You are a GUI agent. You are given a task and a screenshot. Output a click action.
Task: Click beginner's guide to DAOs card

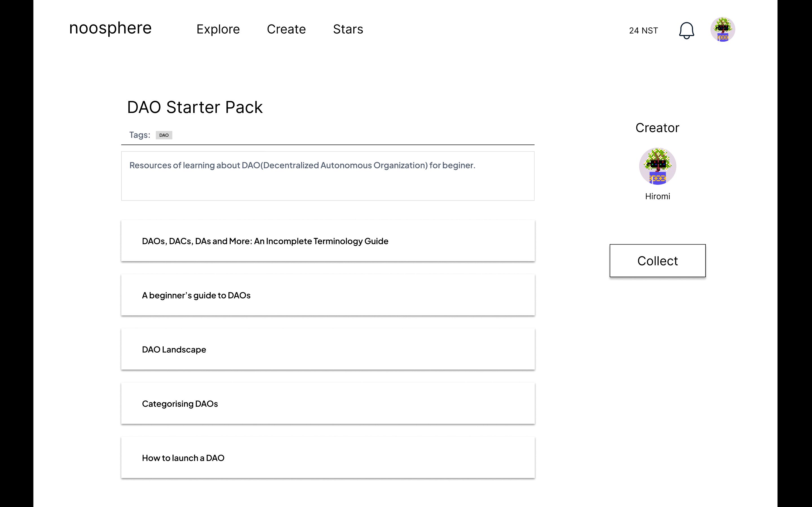point(327,295)
